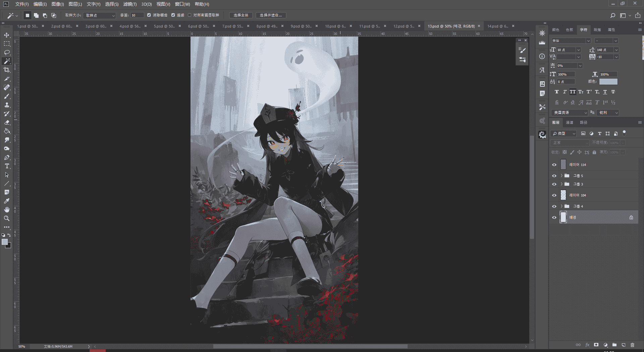Select the Eraser tool
The height and width of the screenshot is (352, 644).
(x=7, y=122)
